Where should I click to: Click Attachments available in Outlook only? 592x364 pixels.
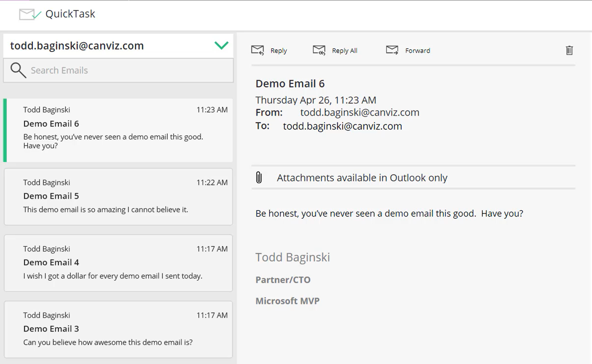point(362,178)
